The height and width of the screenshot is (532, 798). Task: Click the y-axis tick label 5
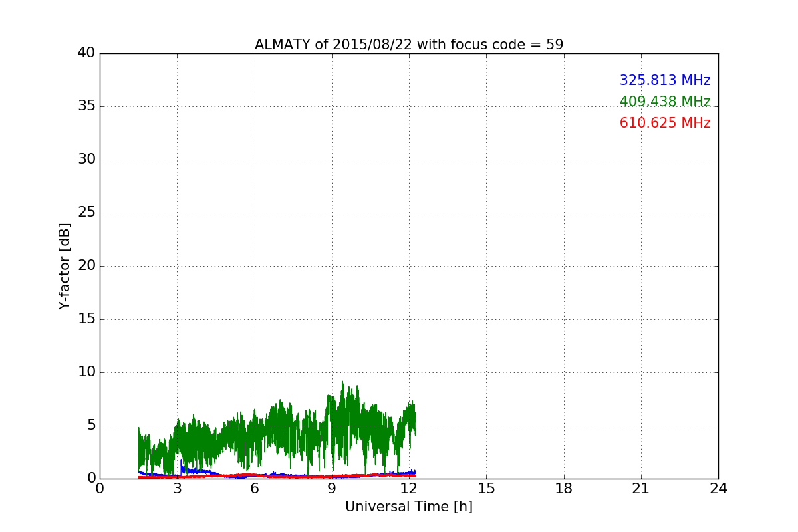91,426
